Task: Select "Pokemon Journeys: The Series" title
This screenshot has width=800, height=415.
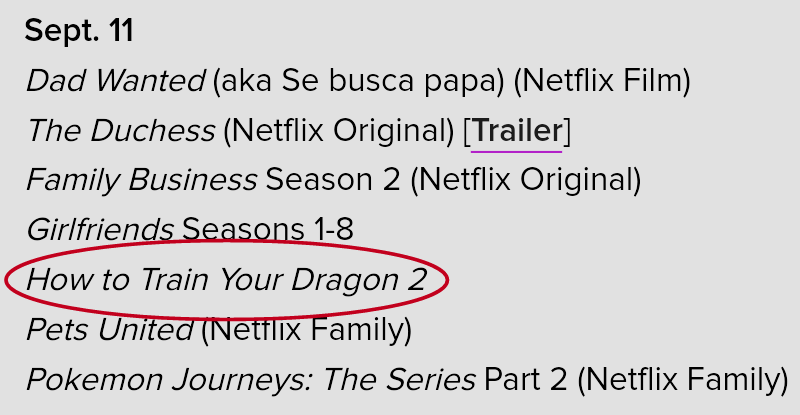Action: click(x=251, y=380)
